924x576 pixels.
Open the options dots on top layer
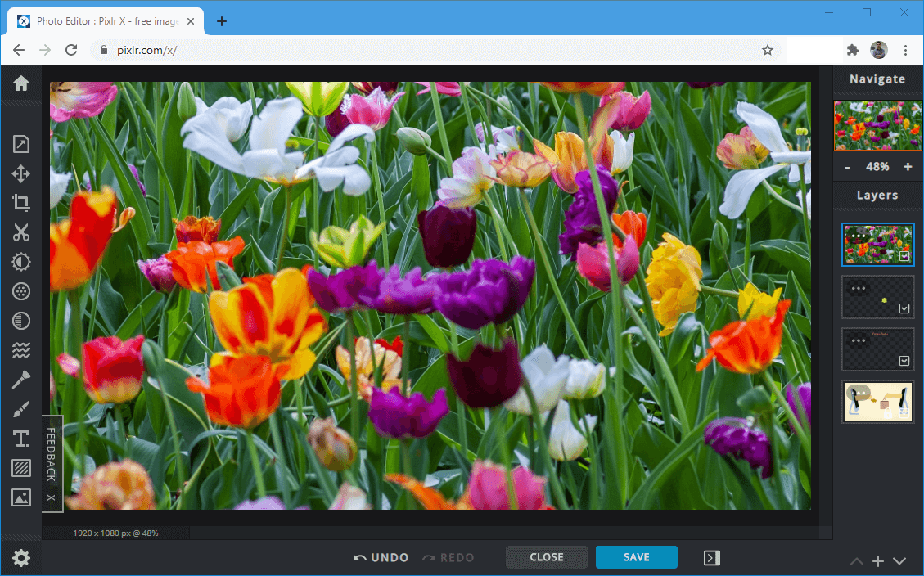pos(859,236)
